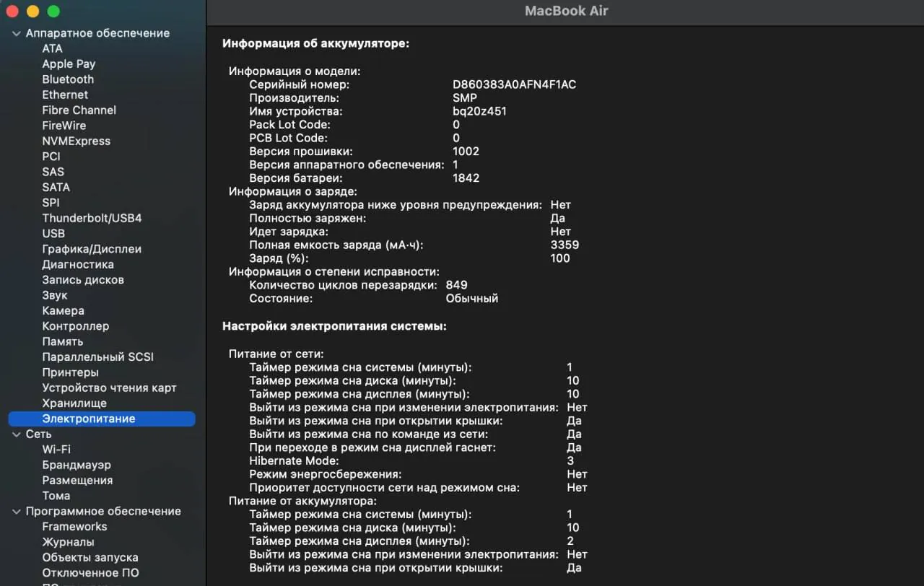Open Камера information
Image resolution: width=924 pixels, height=586 pixels.
point(63,310)
